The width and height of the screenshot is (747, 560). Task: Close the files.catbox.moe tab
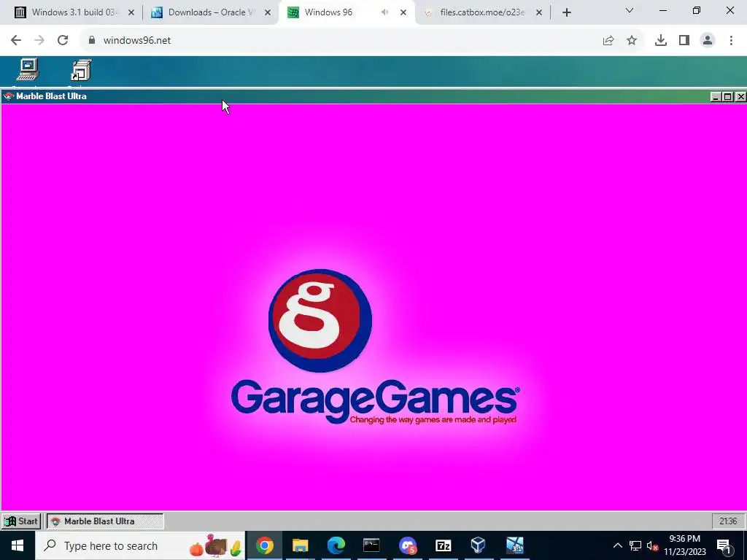[539, 12]
